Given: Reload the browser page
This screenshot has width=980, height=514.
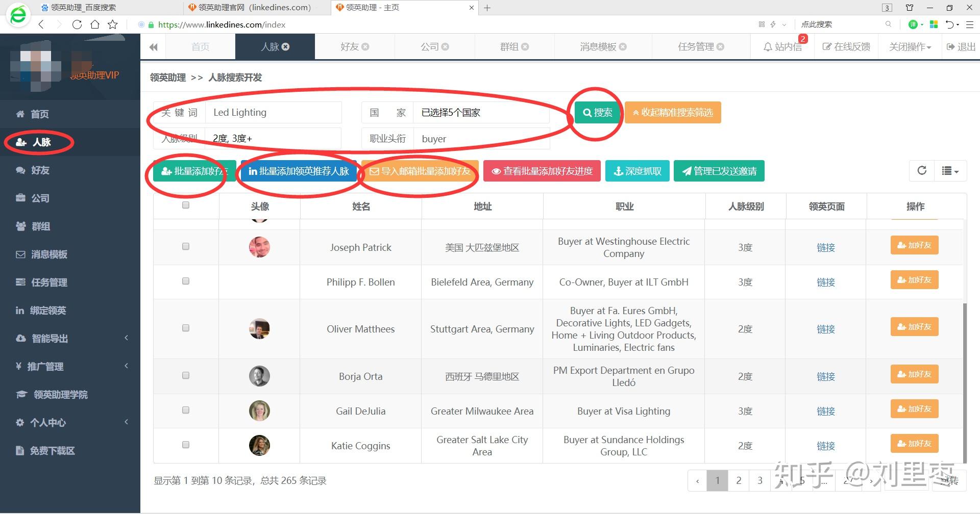Looking at the screenshot, I should [77, 24].
